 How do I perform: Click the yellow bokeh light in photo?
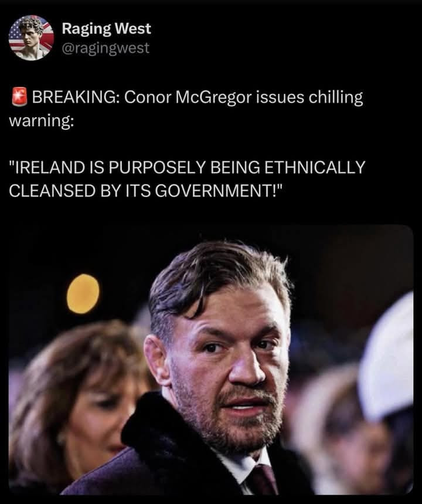tap(83, 294)
